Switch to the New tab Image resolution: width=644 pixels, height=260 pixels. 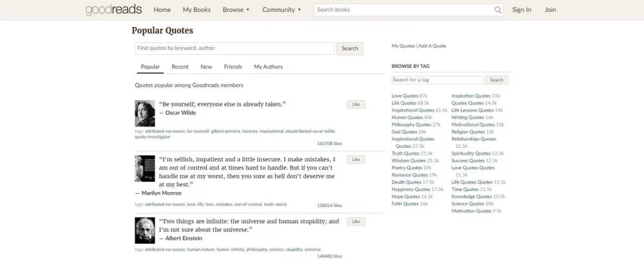point(206,67)
